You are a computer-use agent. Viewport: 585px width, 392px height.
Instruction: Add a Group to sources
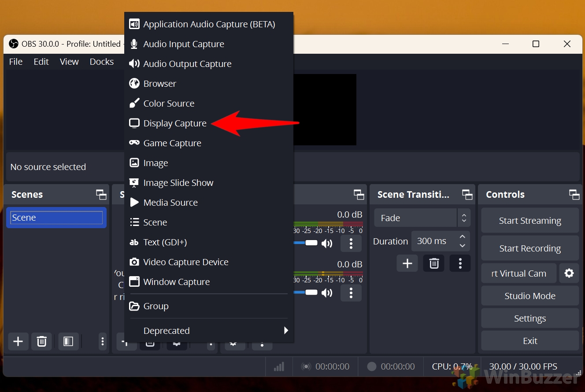209,306
